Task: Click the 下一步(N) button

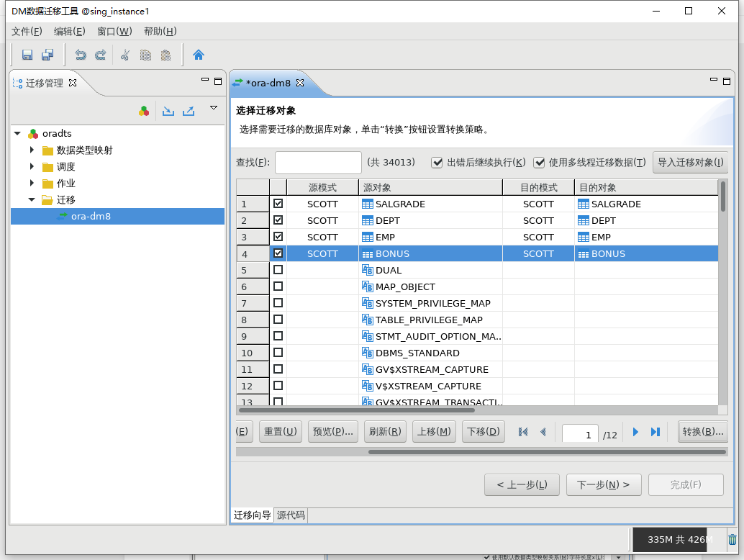Action: click(605, 484)
